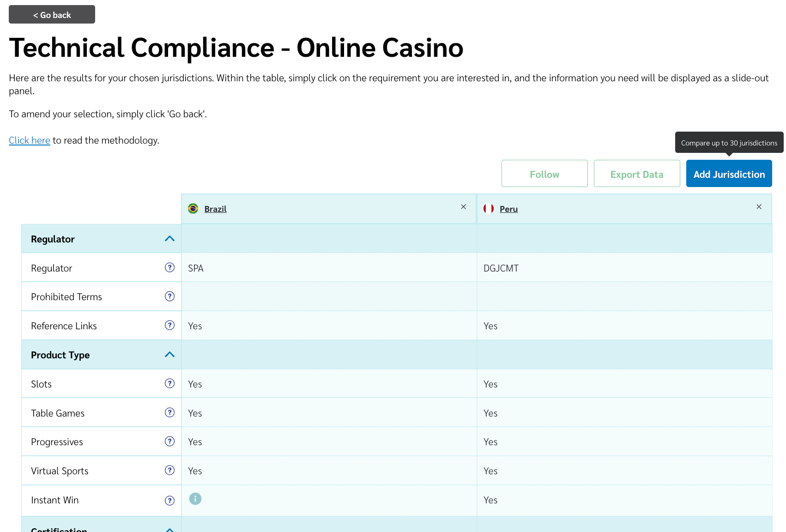The image size is (786, 532).
Task: Click Brazil's Progressives 'Yes' cell
Action: point(329,441)
